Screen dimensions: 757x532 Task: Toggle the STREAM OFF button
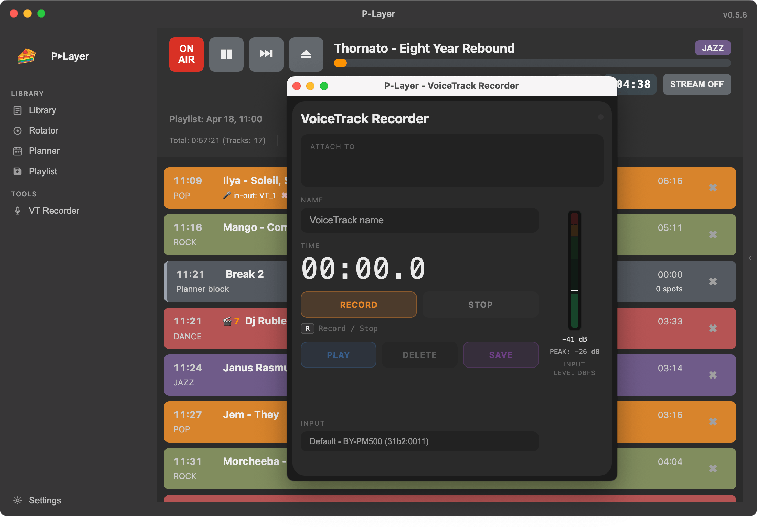(697, 84)
